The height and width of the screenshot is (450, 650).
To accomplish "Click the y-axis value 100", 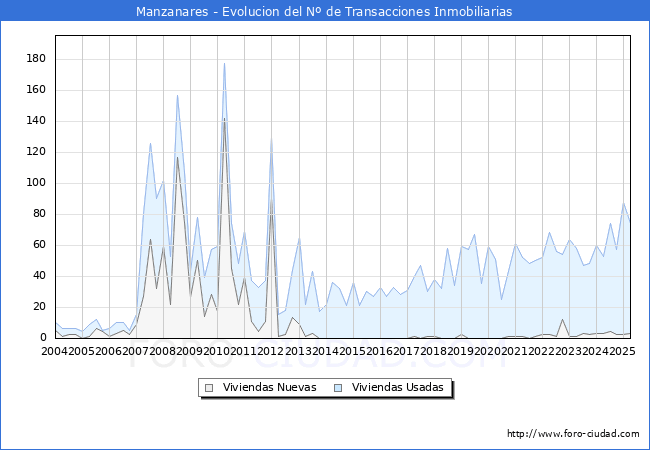I will (36, 183).
